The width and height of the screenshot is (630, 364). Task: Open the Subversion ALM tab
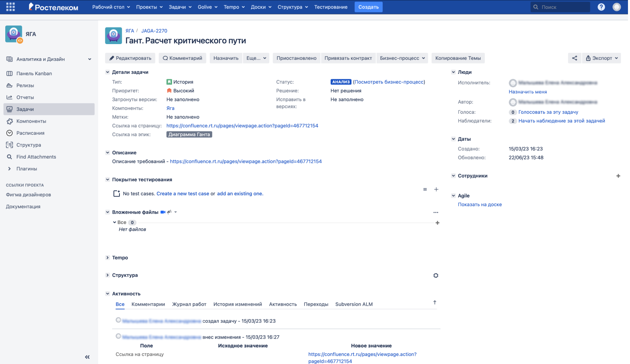pyautogui.click(x=354, y=304)
